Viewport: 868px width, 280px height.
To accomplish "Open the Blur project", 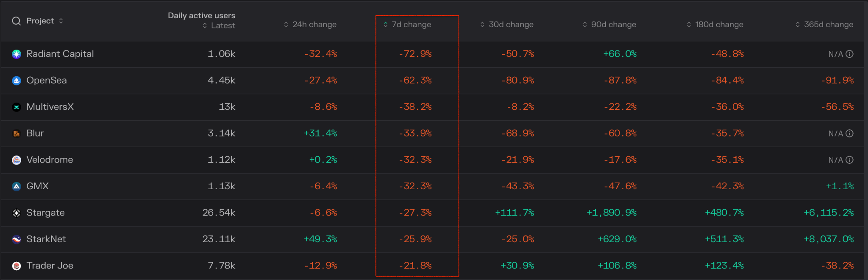I will pos(35,133).
